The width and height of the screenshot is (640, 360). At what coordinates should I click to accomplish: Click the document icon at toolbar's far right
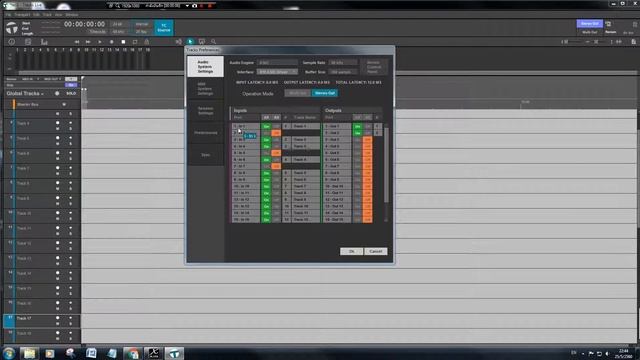(633, 42)
